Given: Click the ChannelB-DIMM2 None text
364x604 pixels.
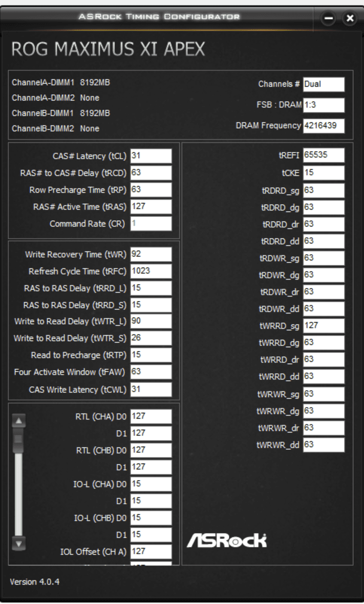Looking at the screenshot, I should coord(55,129).
